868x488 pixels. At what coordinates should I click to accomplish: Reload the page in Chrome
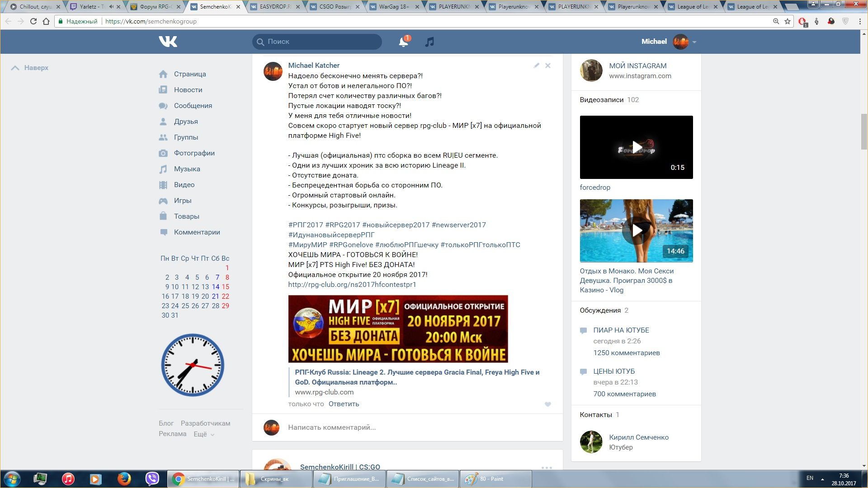(x=33, y=21)
